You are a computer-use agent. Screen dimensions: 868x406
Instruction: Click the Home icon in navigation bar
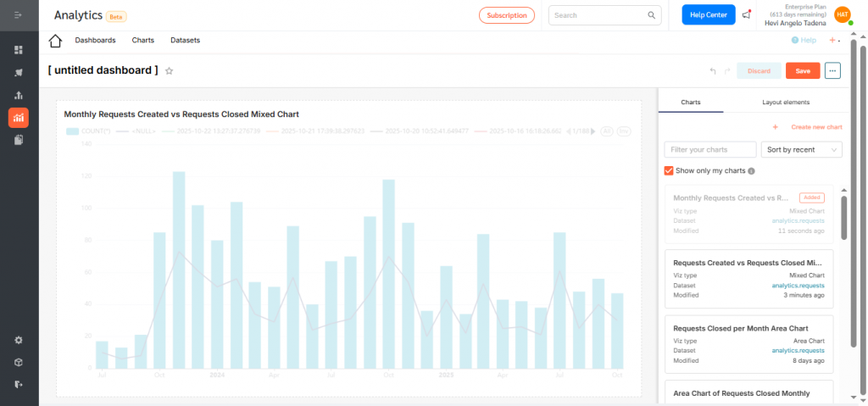[55, 41]
